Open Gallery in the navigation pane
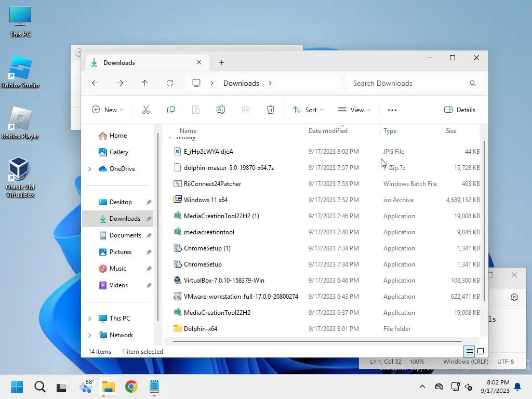 [x=118, y=152]
